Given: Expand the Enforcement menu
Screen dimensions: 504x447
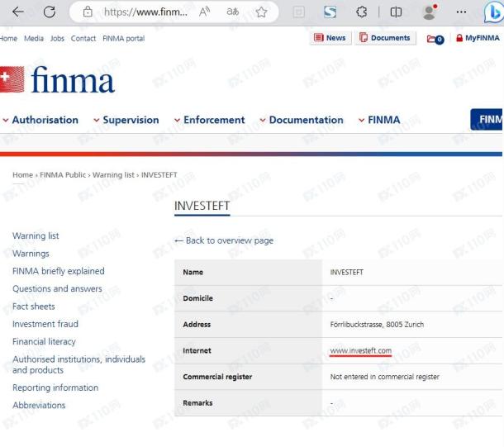Looking at the screenshot, I should point(210,120).
